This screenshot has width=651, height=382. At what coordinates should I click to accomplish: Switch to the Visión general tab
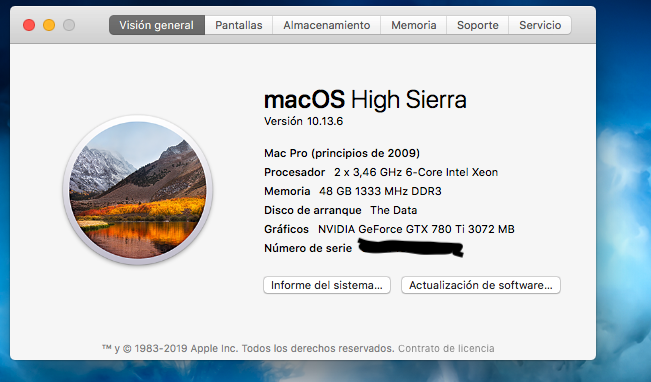157,25
